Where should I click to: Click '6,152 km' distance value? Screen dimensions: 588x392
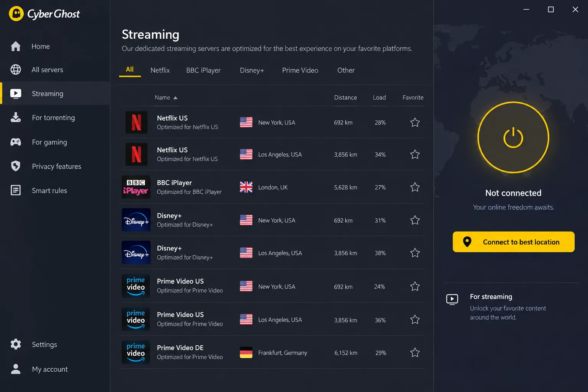coord(346,353)
